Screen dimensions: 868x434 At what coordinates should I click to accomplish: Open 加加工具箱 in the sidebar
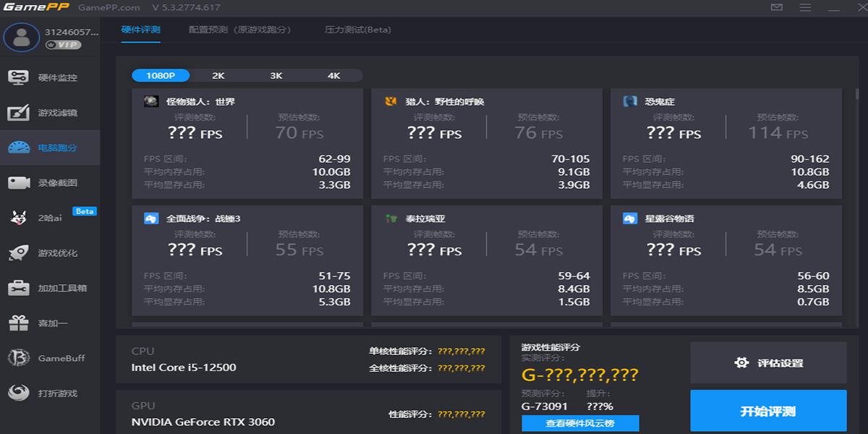[x=50, y=288]
